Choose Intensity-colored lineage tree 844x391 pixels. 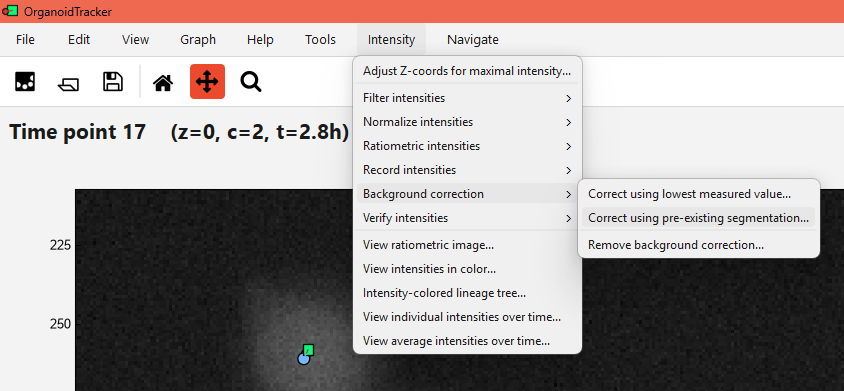point(467,293)
